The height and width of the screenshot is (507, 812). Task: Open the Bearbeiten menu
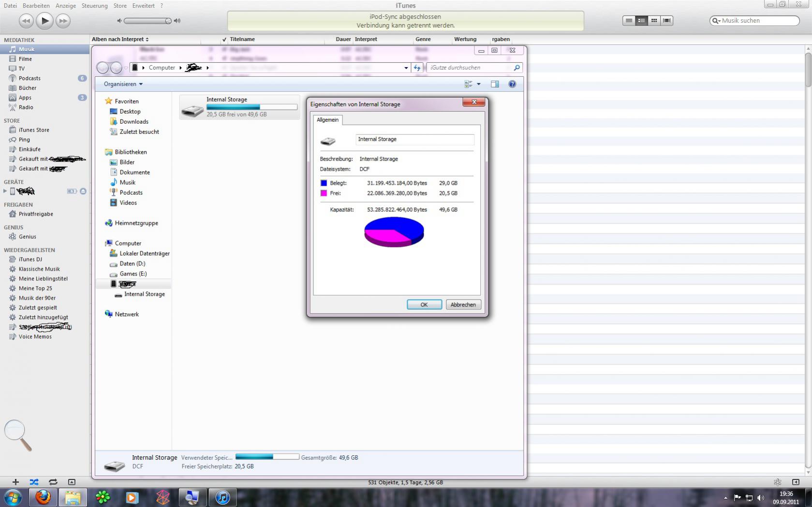(36, 6)
